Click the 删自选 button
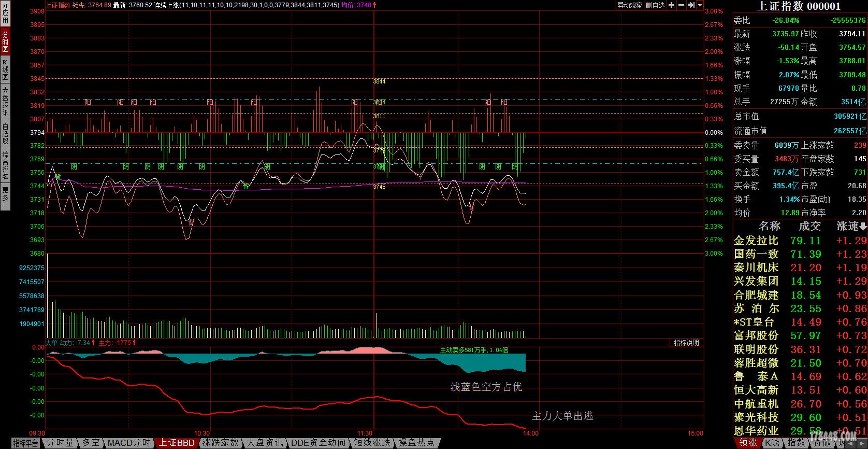This screenshot has height=449, width=868. coord(655,5)
